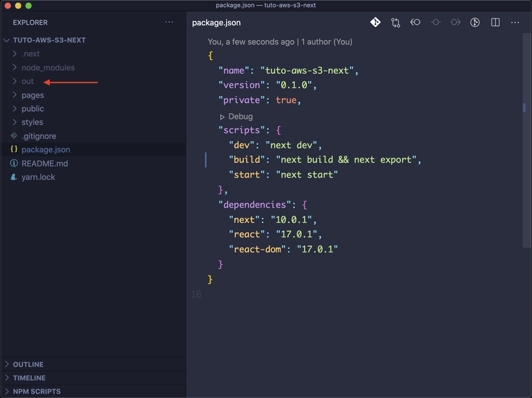The image size is (532, 398).
Task: Click the open previous revision arrow icon
Action: pyautogui.click(x=415, y=23)
